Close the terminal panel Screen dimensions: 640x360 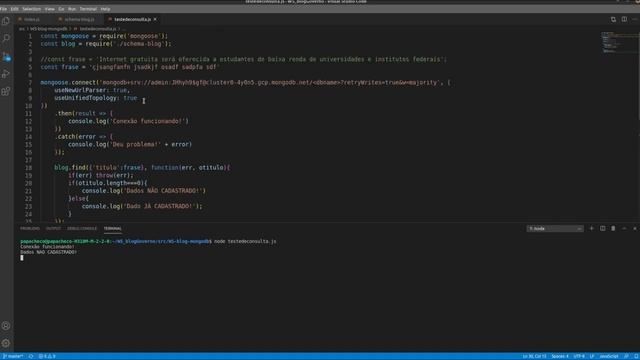pyautogui.click(x=635, y=229)
